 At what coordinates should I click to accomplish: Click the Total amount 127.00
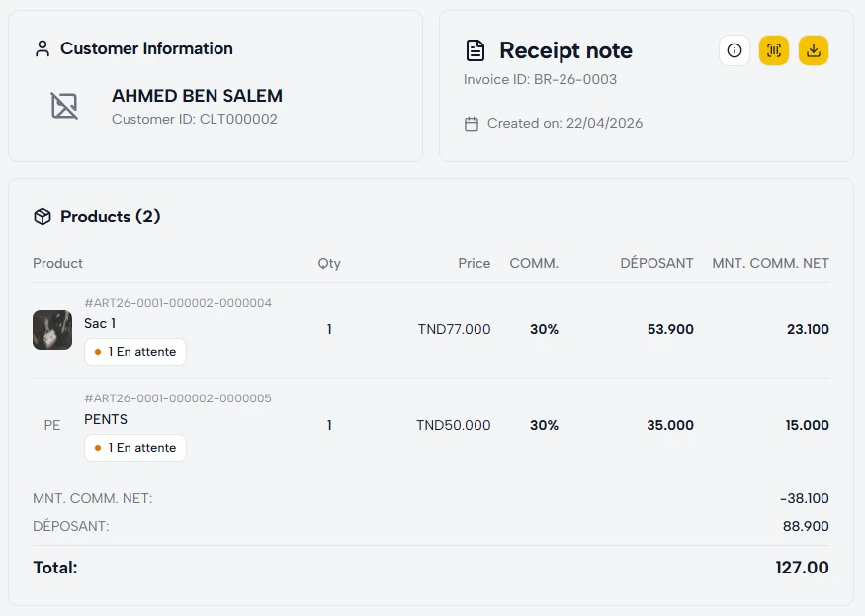pyautogui.click(x=802, y=568)
